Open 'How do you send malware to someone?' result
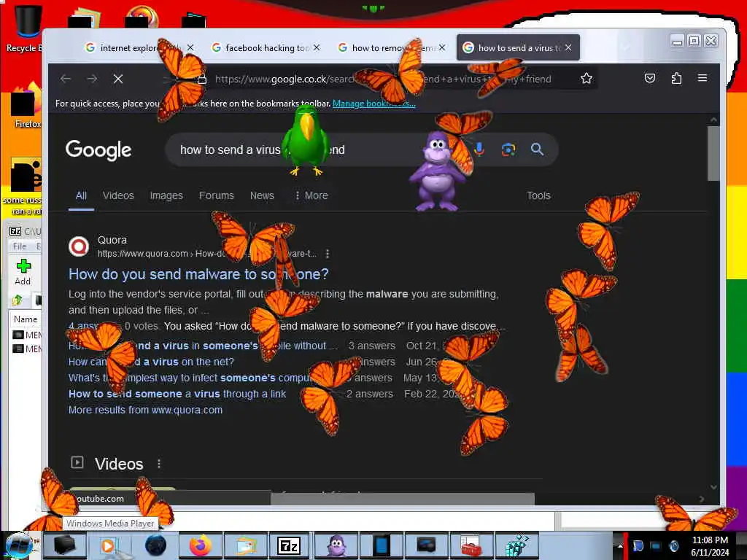 point(198,274)
